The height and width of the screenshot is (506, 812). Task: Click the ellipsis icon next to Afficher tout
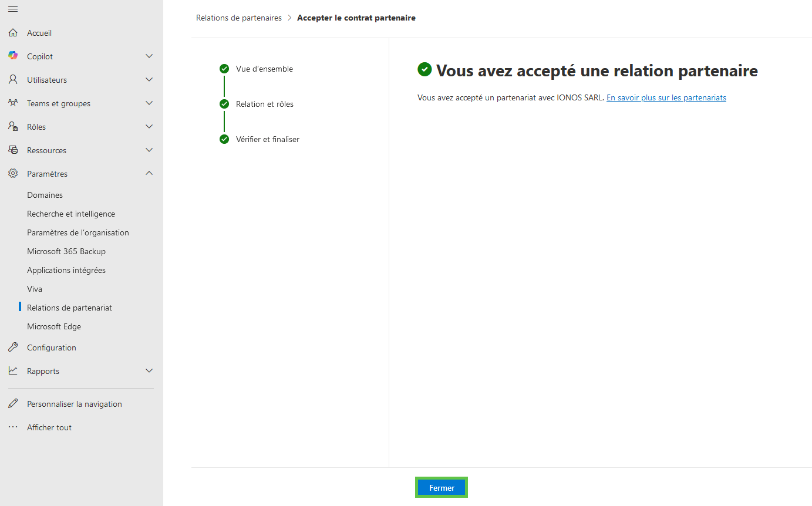tap(13, 427)
